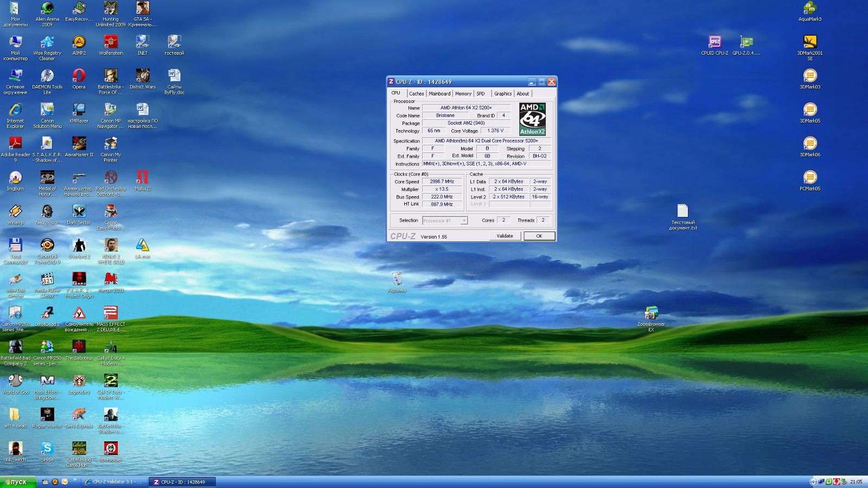Select the EasyRecovery desktop icon
The image size is (868, 488).
click(x=79, y=12)
